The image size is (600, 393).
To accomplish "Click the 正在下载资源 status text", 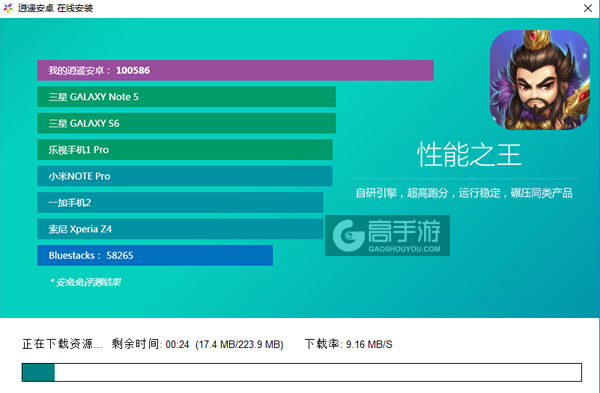I will [62, 344].
